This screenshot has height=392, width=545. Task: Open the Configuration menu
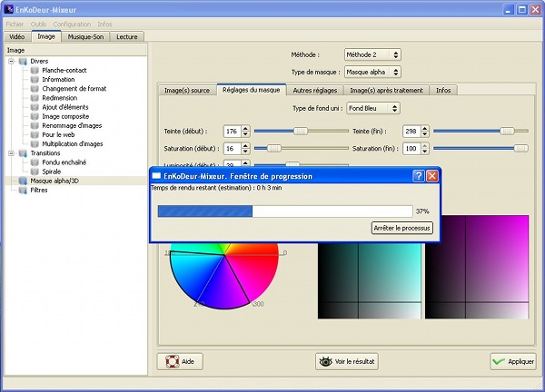tap(72, 24)
